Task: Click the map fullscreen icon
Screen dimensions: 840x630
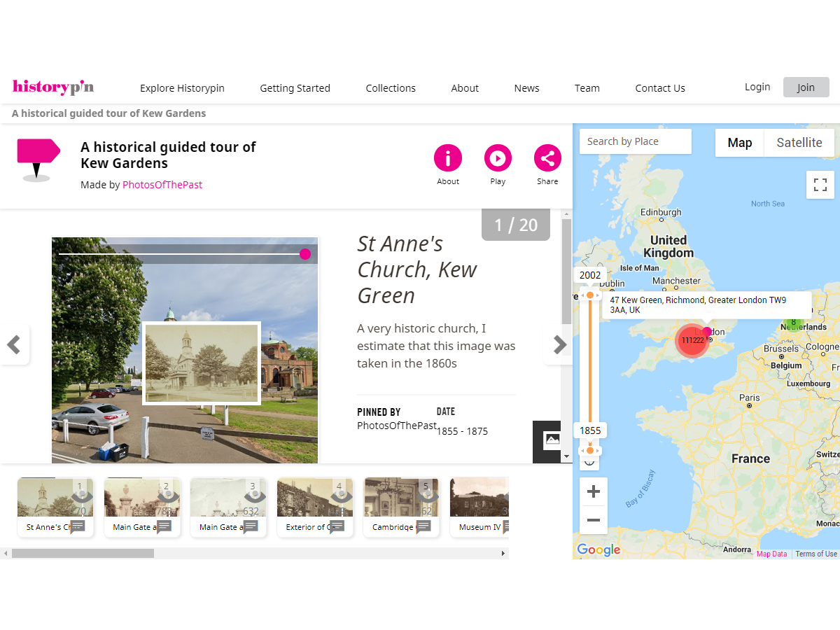Action: pyautogui.click(x=820, y=185)
